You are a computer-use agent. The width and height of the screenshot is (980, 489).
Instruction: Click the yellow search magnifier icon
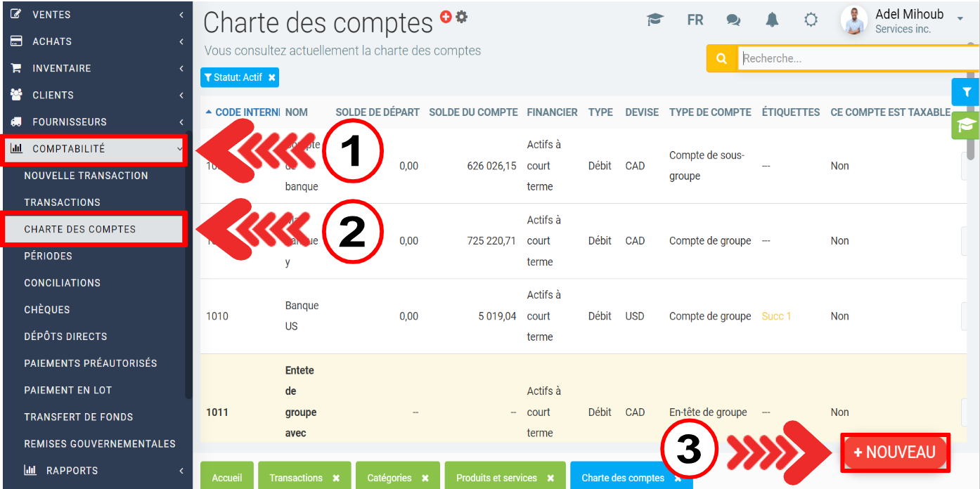[x=721, y=59]
